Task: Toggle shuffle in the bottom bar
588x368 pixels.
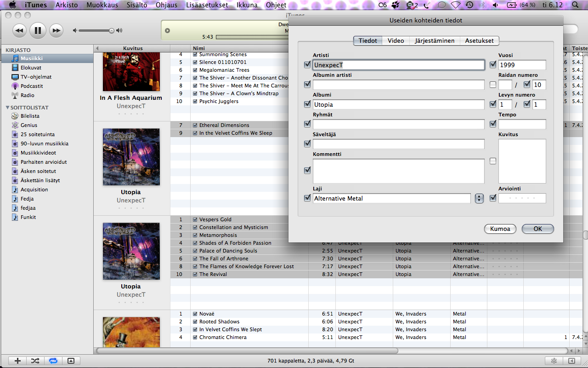Action: click(x=35, y=361)
